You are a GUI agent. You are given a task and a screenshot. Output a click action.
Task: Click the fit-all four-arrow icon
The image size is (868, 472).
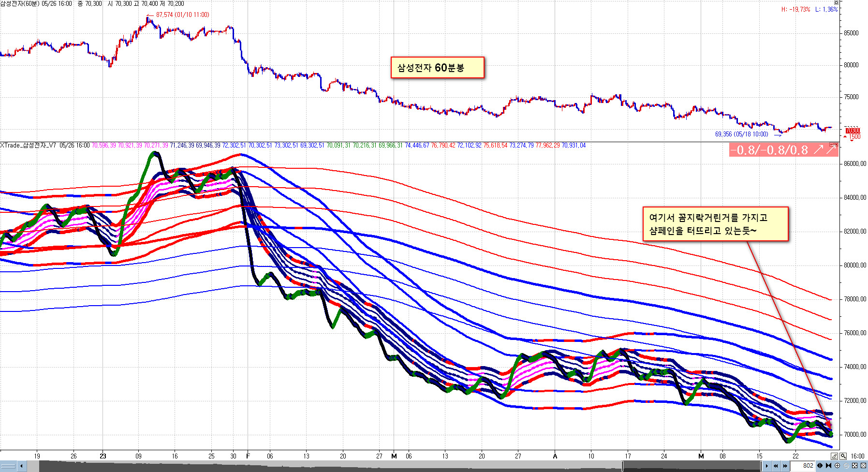(x=854, y=466)
